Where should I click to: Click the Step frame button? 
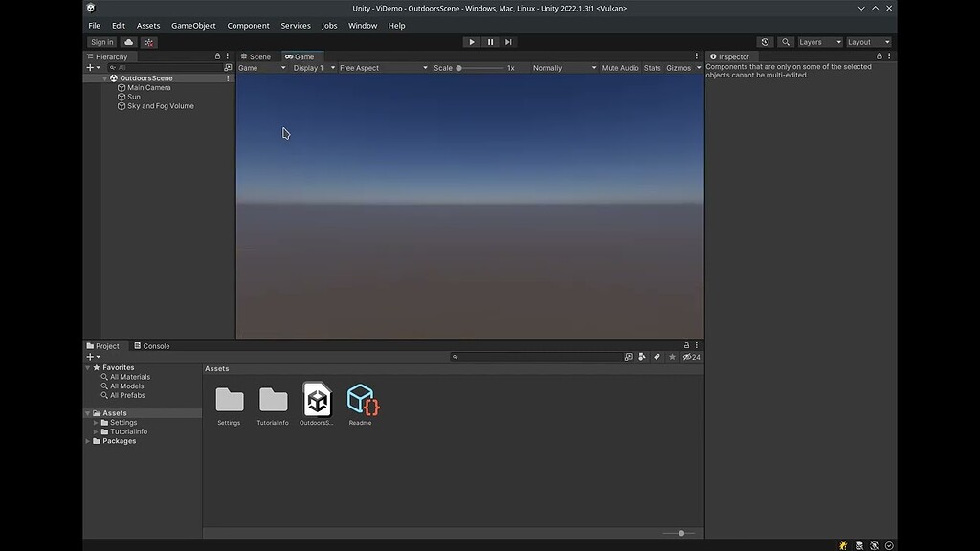coord(508,41)
